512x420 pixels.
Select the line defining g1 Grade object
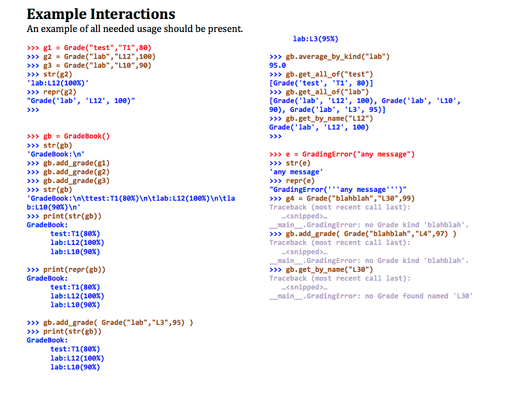pyautogui.click(x=90, y=47)
